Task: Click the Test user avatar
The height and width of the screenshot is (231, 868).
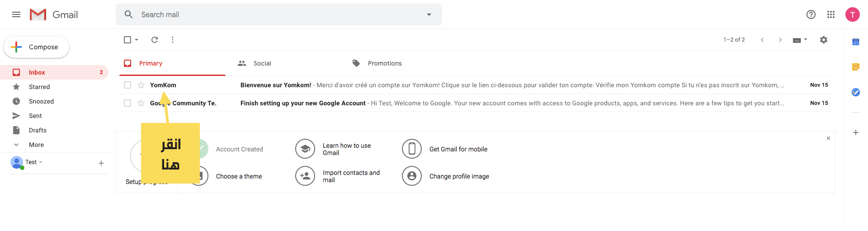Action: coord(17,162)
